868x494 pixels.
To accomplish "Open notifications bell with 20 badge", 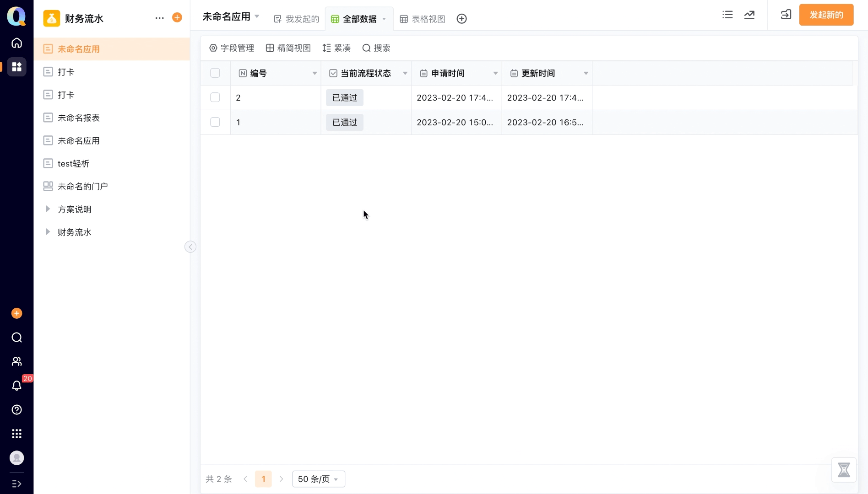I will (16, 386).
